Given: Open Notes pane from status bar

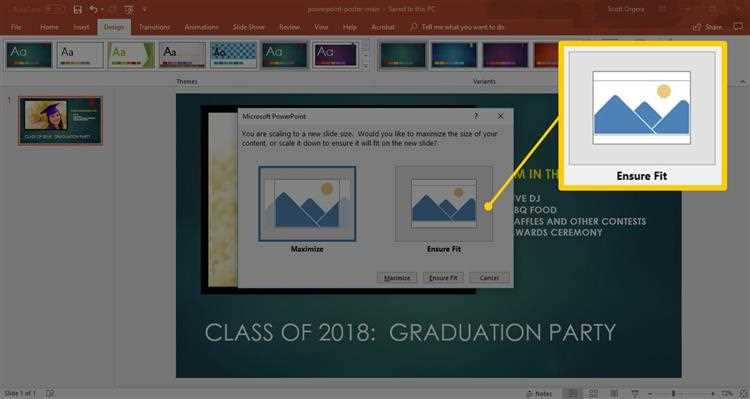Looking at the screenshot, I should tap(539, 394).
